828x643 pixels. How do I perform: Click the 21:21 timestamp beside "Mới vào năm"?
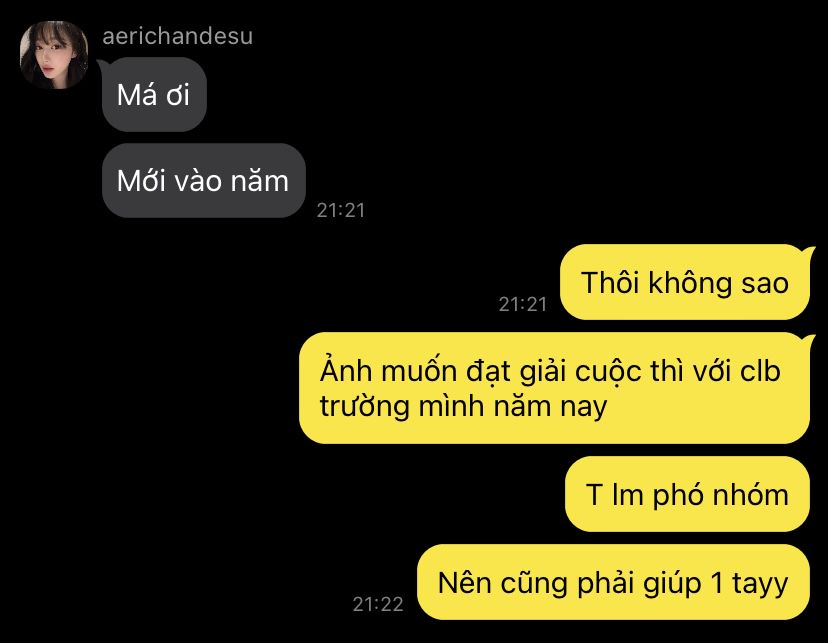(x=341, y=210)
